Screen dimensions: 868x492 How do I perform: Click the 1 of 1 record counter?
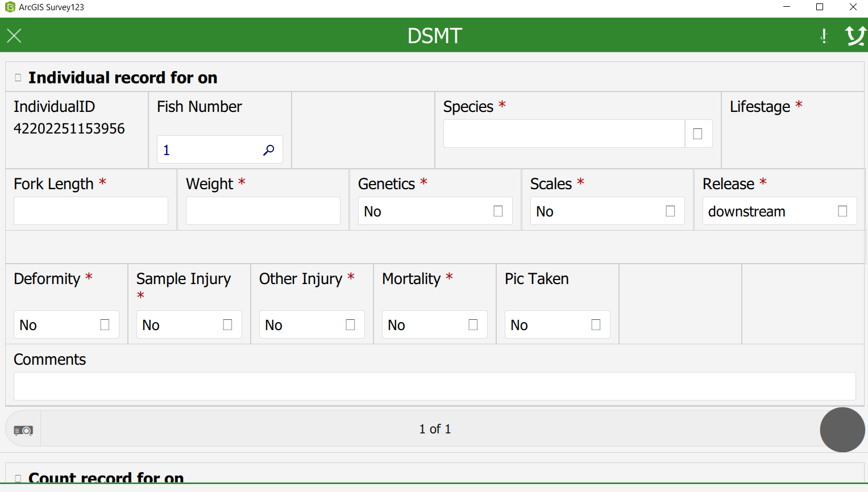pyautogui.click(x=434, y=429)
